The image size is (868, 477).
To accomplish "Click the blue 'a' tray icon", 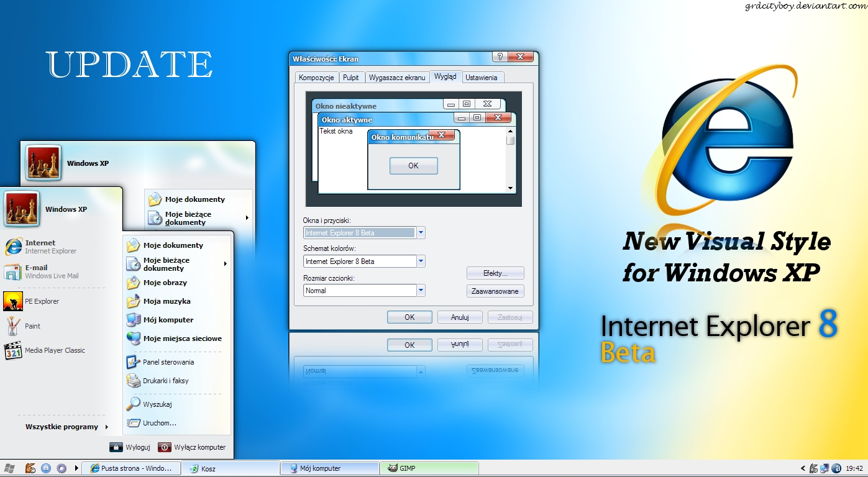I will coord(836,468).
